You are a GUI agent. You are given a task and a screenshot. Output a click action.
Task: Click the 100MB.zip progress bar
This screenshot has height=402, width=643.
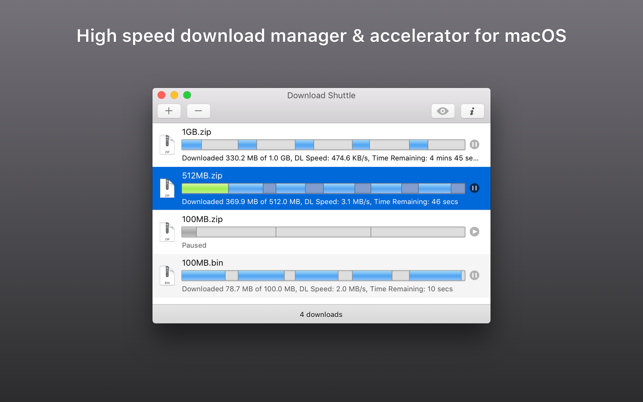[323, 232]
